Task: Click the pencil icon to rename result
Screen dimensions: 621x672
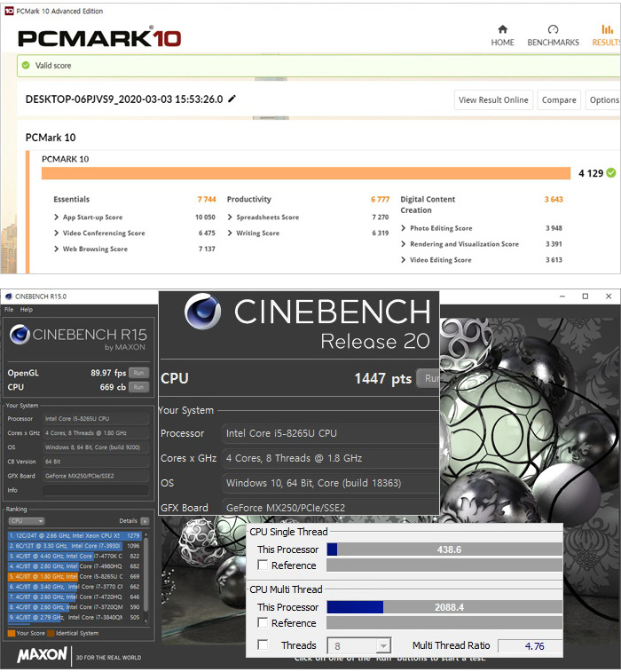Action: (232, 99)
